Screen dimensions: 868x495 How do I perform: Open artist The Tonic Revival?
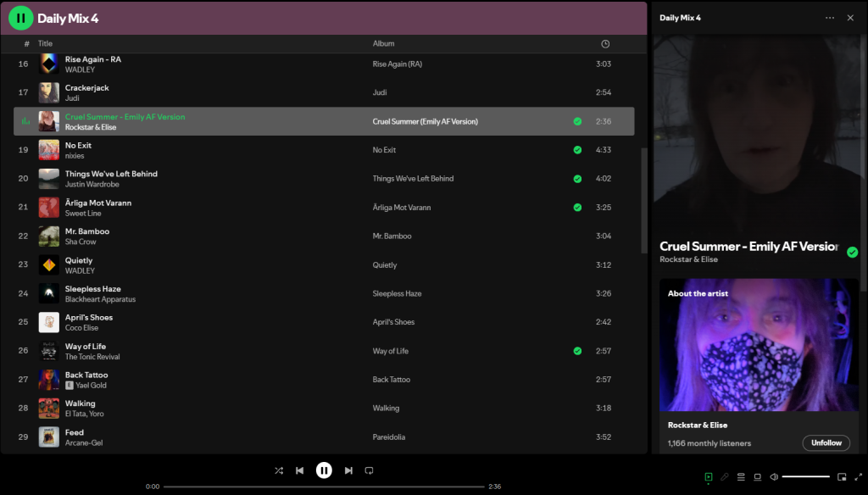92,357
